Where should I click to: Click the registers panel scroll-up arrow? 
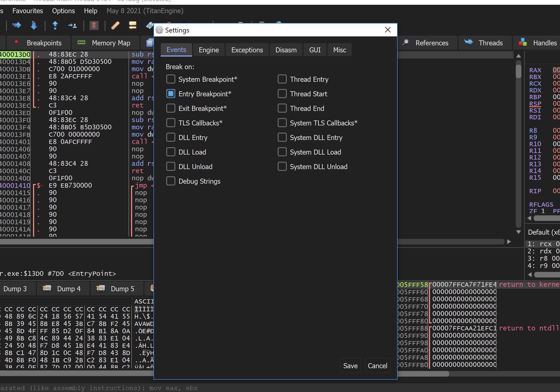519,56
